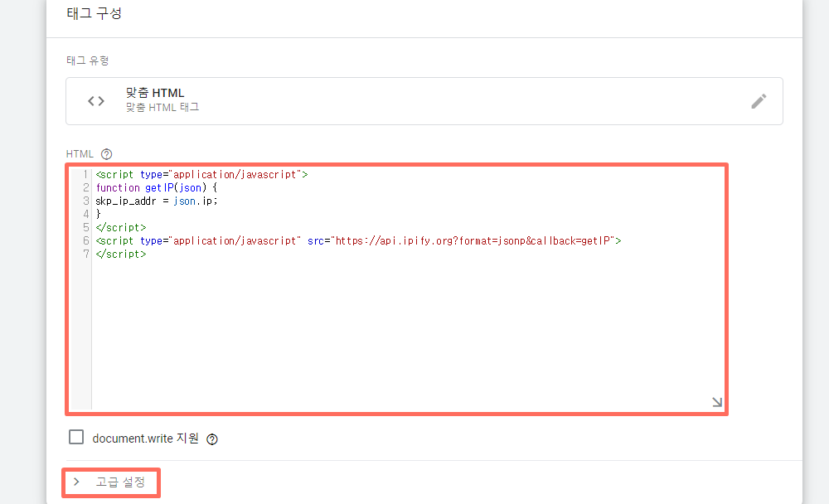829x504 pixels.
Task: Click the closing brace on line 4
Action: point(98,214)
